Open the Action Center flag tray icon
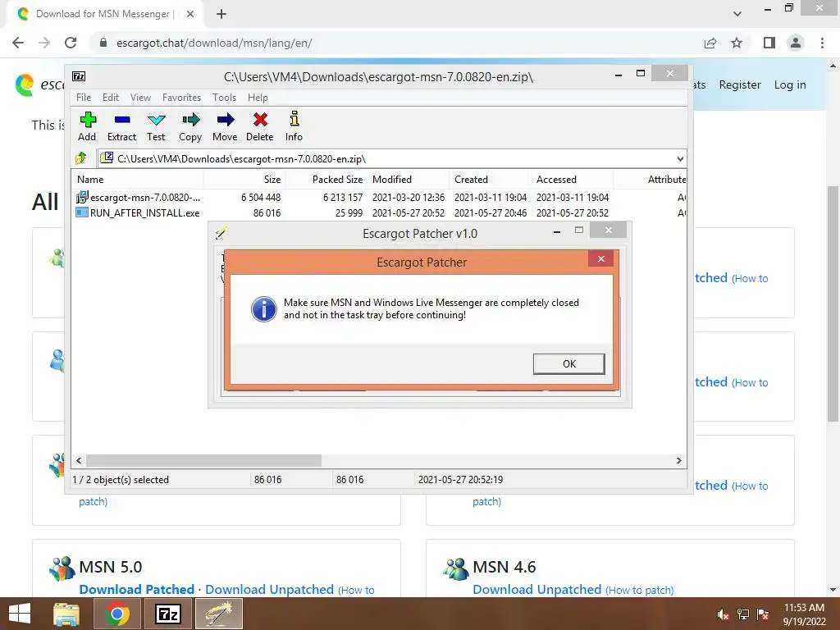Viewport: 840px width, 630px height. [x=763, y=614]
